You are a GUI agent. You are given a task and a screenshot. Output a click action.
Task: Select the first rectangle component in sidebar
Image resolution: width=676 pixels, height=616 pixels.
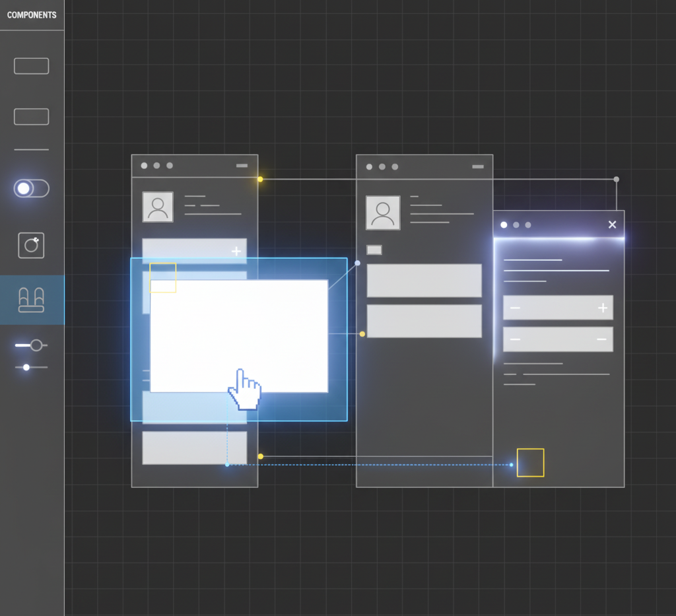[x=31, y=66]
